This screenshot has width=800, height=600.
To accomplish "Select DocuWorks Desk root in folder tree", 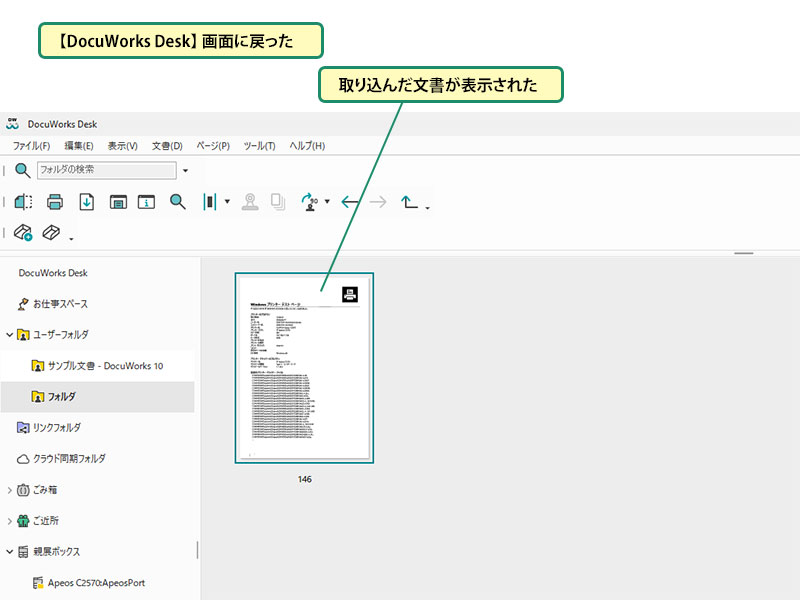I will pos(53,273).
